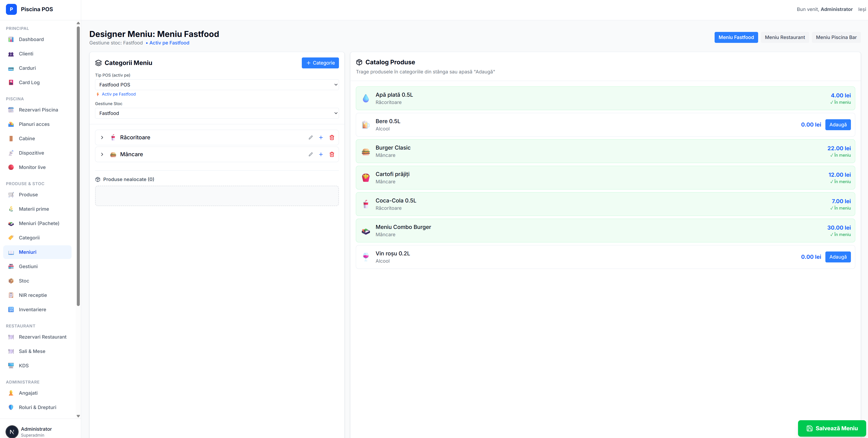Viewport: 868px width, 438px height.
Task: Click the Cabine door icon in the sidebar
Action: pyautogui.click(x=11, y=138)
